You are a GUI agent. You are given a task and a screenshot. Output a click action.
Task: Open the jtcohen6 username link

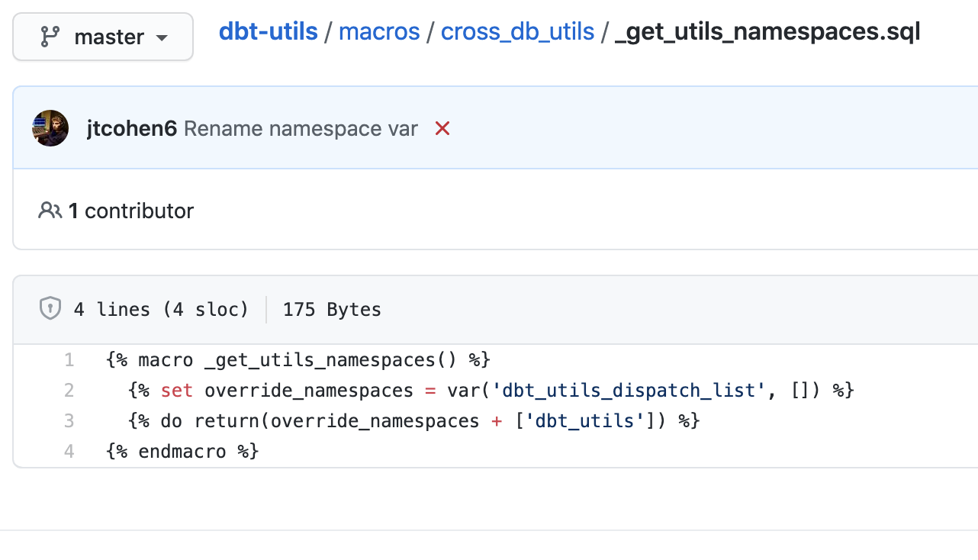pos(132,129)
